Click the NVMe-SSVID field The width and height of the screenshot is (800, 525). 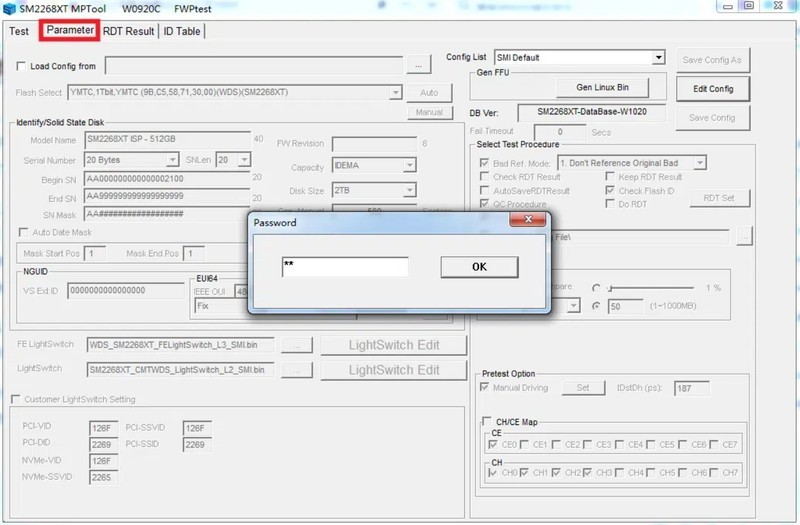tap(103, 477)
